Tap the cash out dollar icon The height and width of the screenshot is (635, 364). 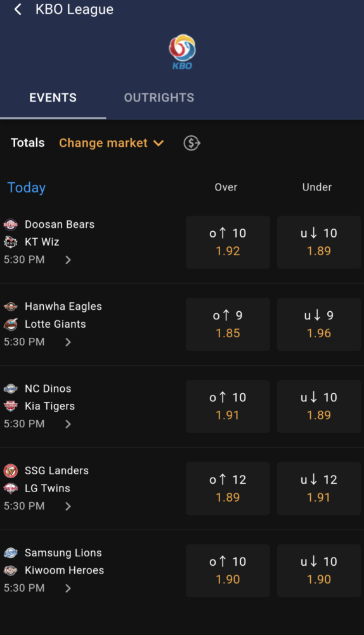click(x=192, y=143)
